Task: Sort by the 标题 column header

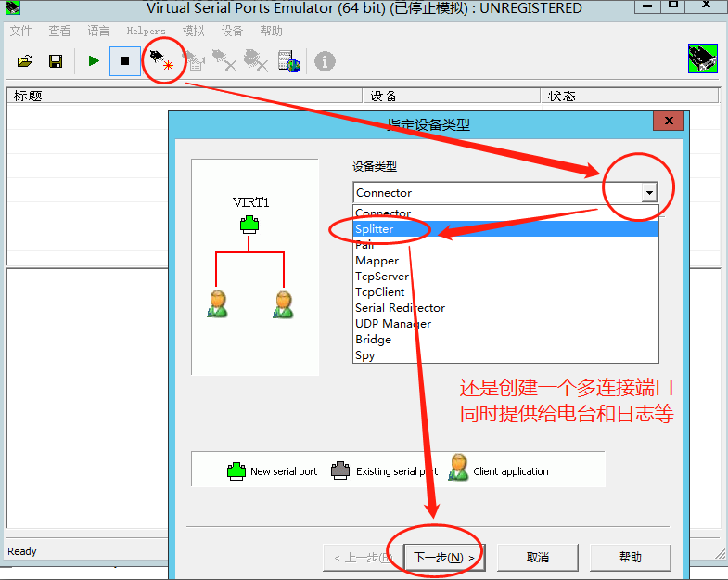Action: coord(185,96)
